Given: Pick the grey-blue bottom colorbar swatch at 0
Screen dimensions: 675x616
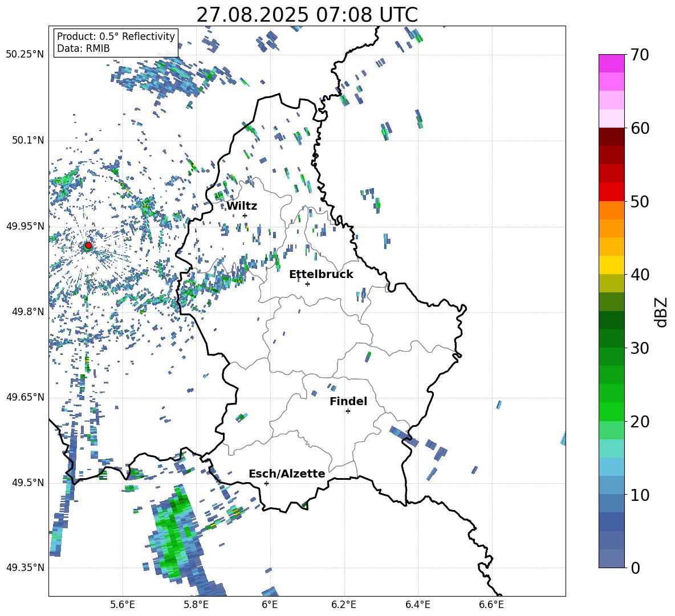Looking at the screenshot, I should (611, 558).
